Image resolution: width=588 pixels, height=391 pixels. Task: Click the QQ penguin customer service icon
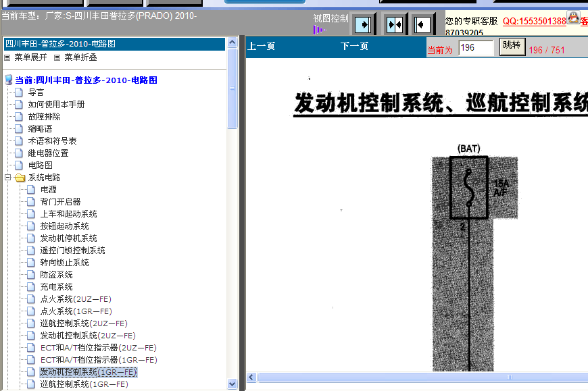pos(573,18)
